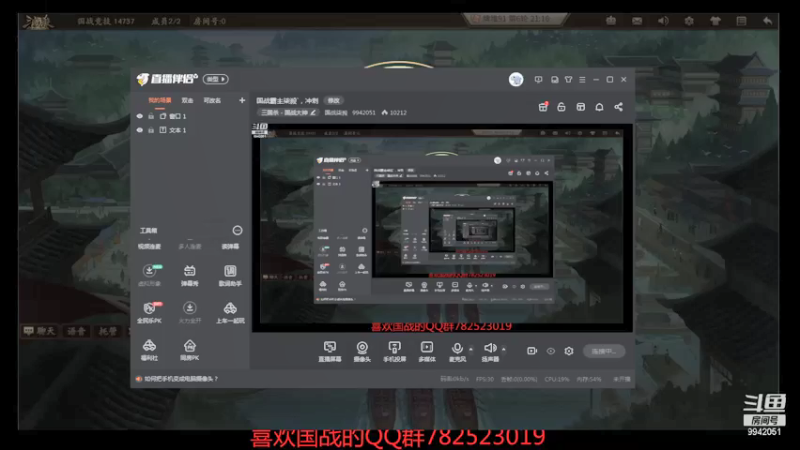
Task: Open the layout panel icon near the bell
Action: coord(581,107)
